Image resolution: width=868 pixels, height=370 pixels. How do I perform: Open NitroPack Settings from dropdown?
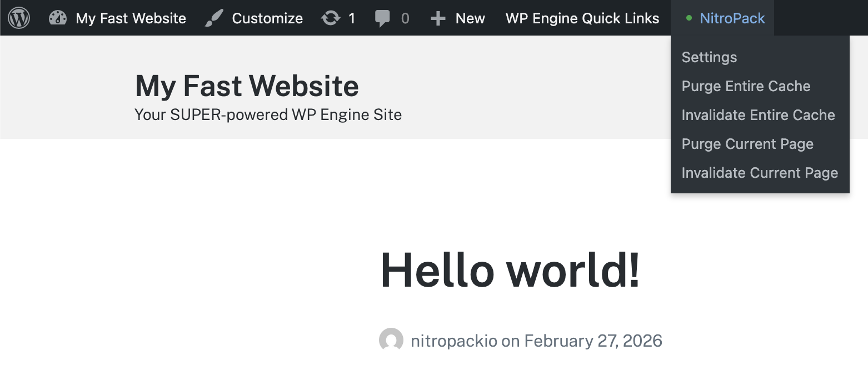click(x=709, y=57)
